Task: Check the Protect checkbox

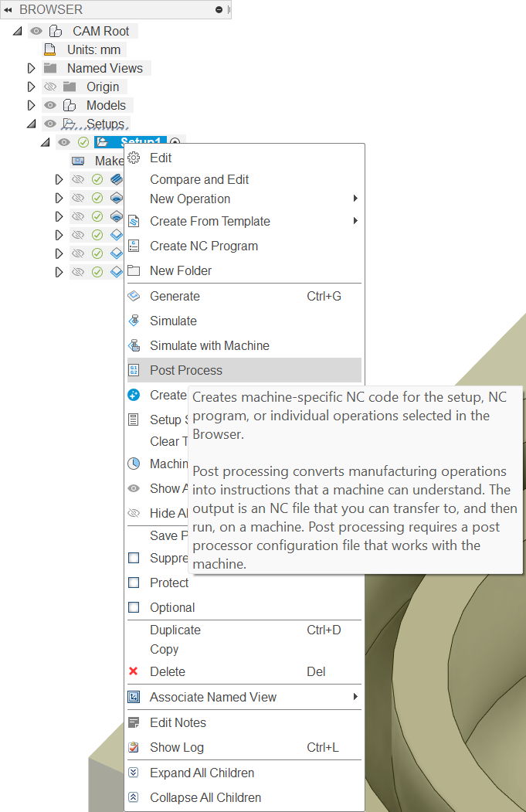Action: (134, 583)
